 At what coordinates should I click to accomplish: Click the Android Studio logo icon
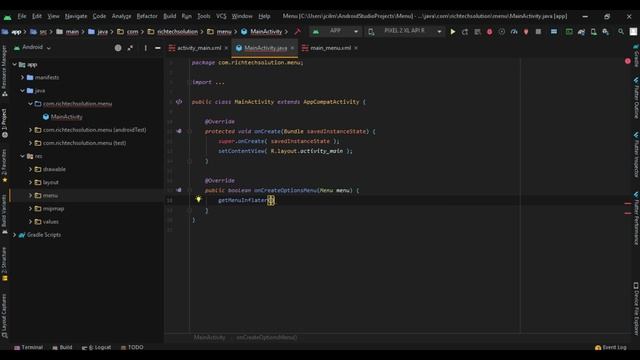7,17
